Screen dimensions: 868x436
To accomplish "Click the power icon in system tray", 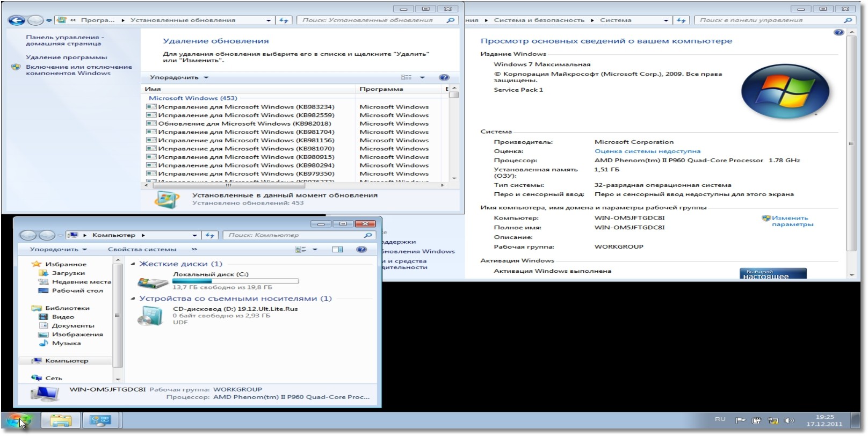I will [756, 420].
